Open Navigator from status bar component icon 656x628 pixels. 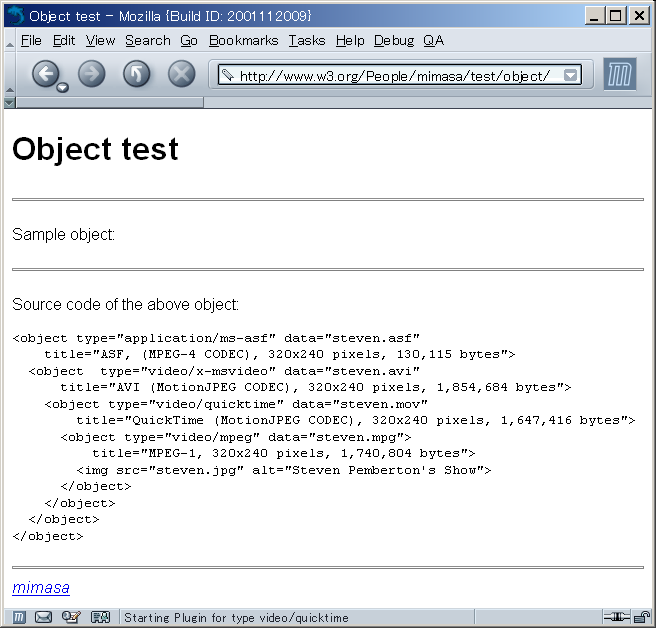[x=19, y=617]
